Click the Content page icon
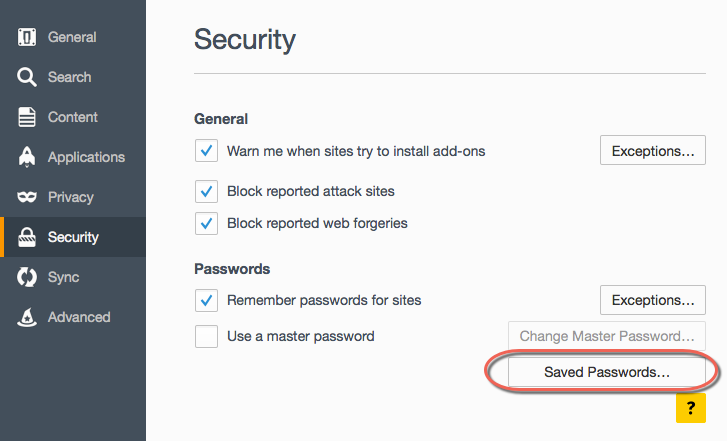This screenshot has height=441, width=727. point(27,117)
